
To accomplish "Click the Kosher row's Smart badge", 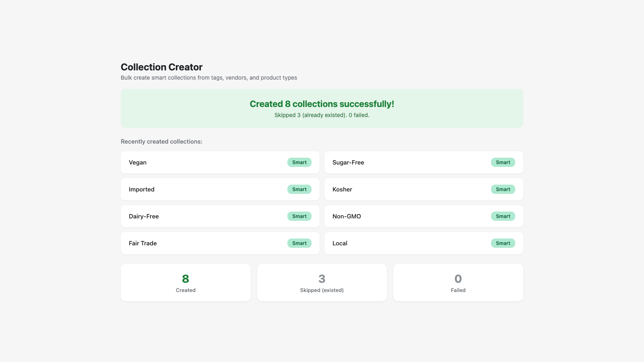I will click(x=503, y=189).
